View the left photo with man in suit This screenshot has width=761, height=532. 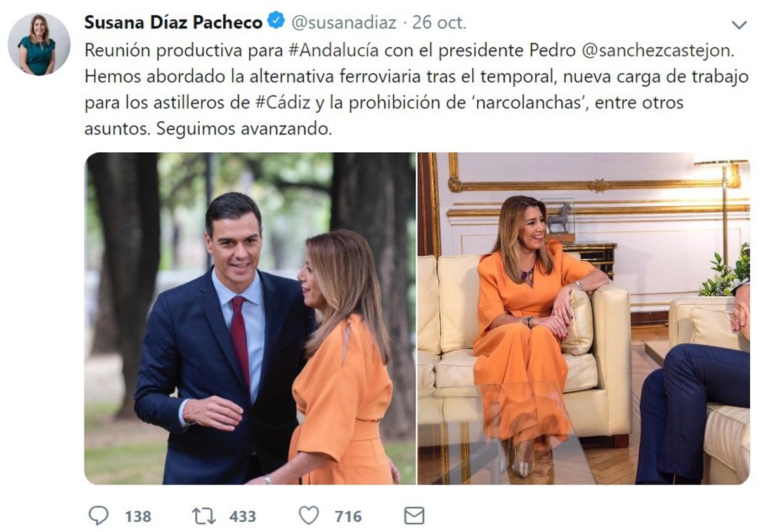pos(250,318)
